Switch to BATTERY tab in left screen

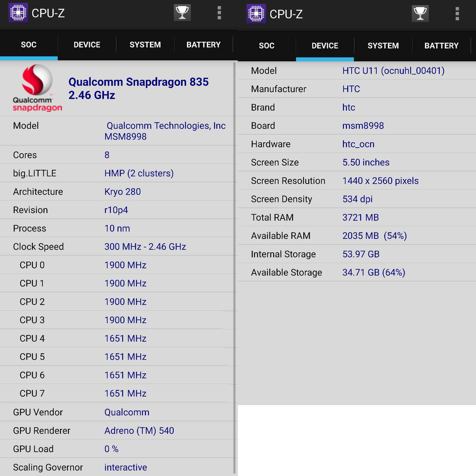(x=203, y=45)
